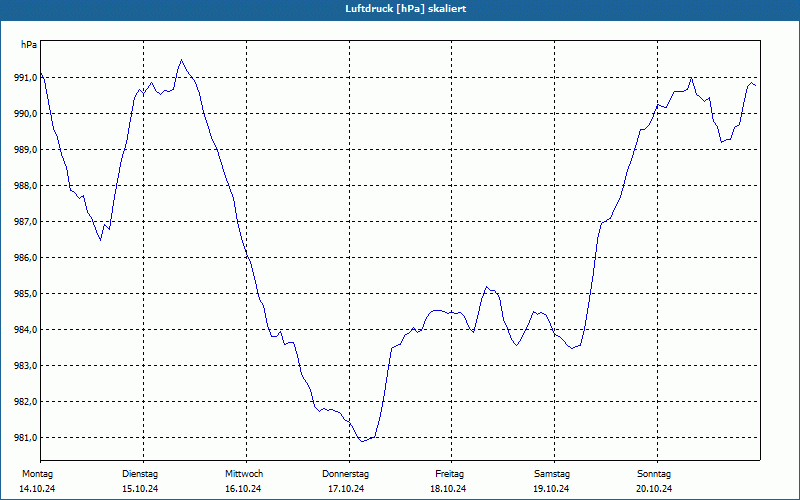Click the date 20.10.24

pos(654,489)
